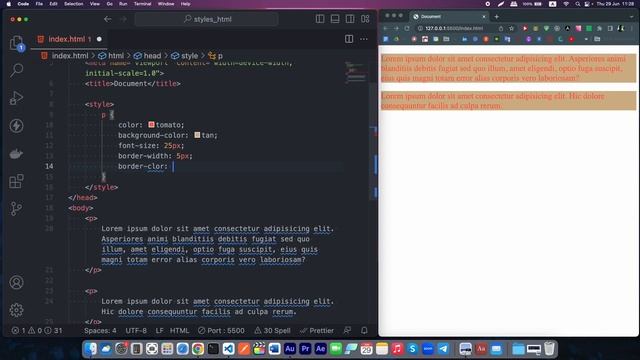Click the feedback icon beside Prettier

pos(347,330)
